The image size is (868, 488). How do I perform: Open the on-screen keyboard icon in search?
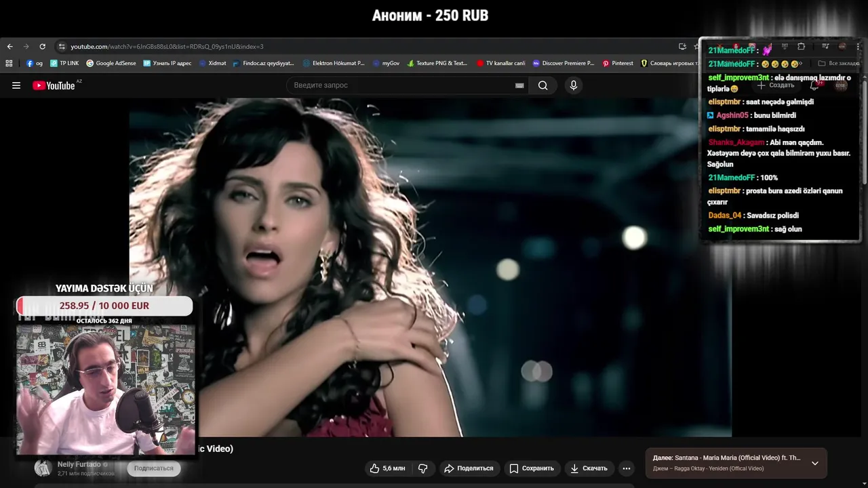click(x=519, y=85)
